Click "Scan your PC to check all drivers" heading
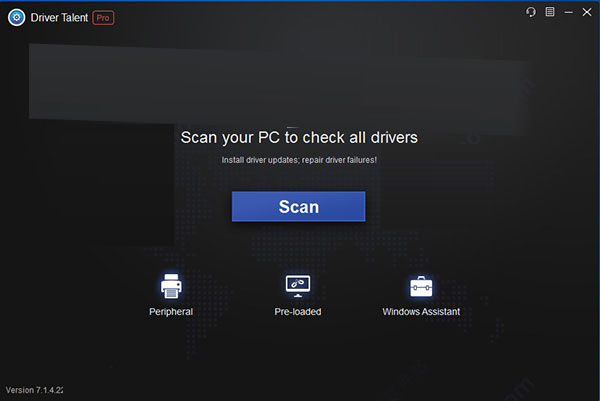 [x=299, y=137]
